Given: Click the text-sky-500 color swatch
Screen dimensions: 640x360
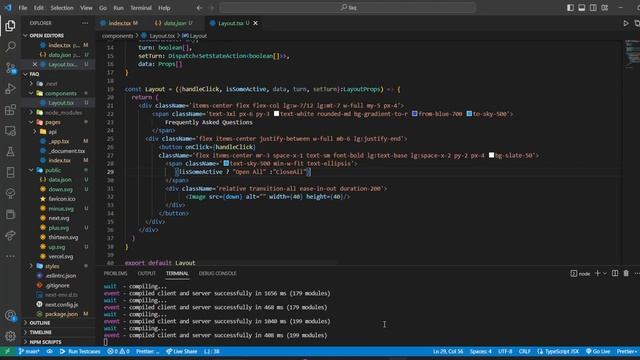Looking at the screenshot, I should coord(226,163).
